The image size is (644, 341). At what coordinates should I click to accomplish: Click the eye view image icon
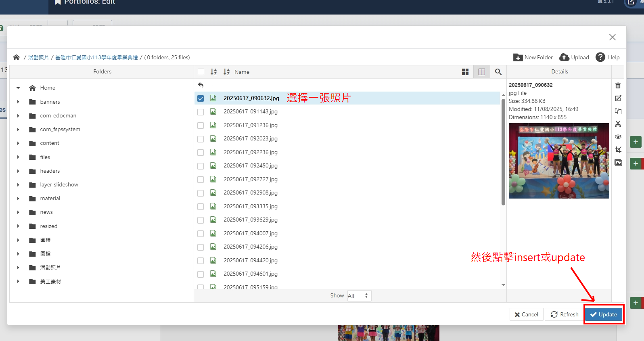tap(618, 137)
